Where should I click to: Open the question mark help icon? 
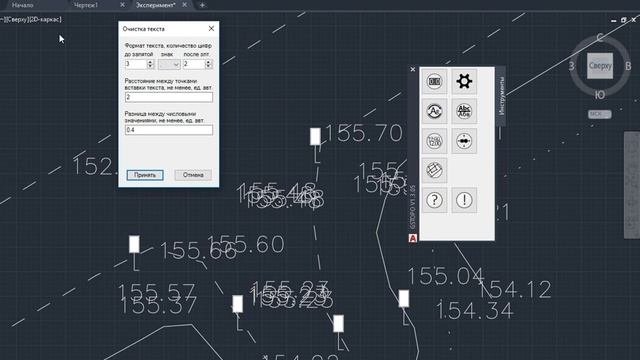coord(434,200)
